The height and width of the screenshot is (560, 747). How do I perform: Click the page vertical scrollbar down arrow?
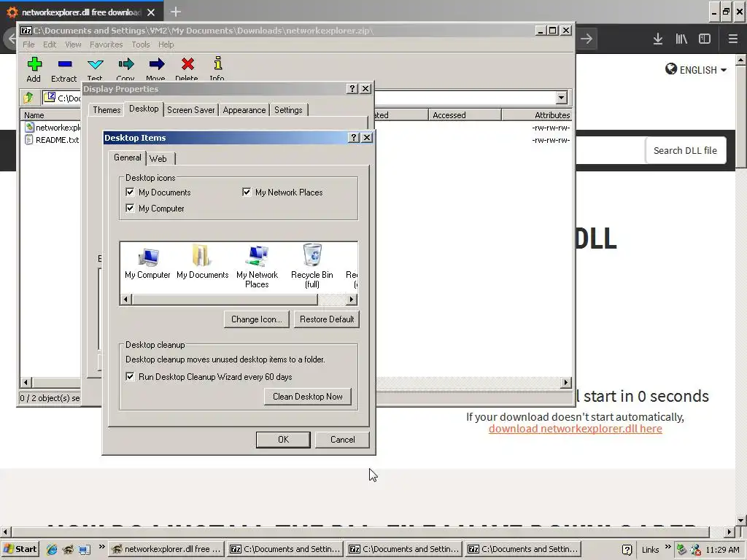[741, 520]
